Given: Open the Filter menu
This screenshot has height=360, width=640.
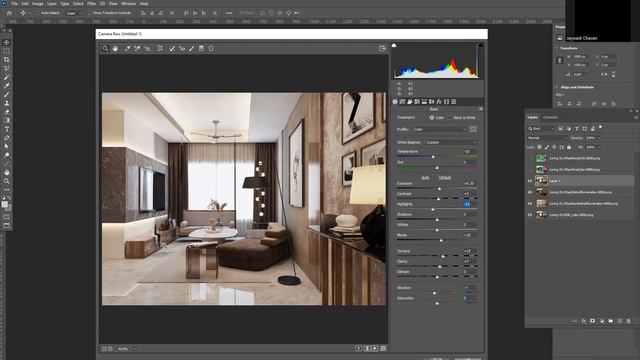Looking at the screenshot, I should point(91,4).
